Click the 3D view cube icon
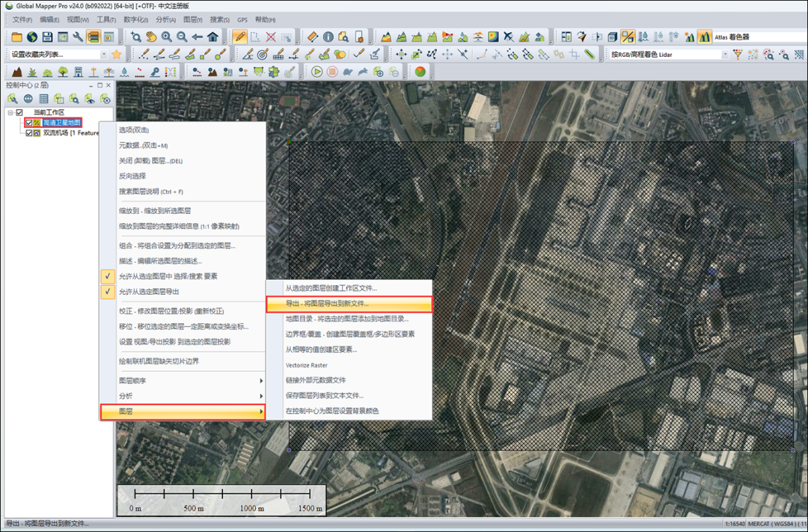This screenshot has width=808, height=532. coord(613,37)
